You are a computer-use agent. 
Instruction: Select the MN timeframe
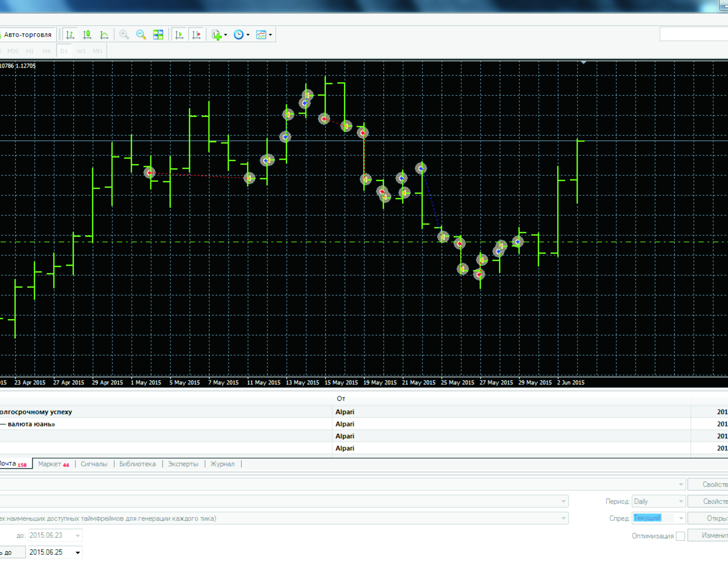97,51
